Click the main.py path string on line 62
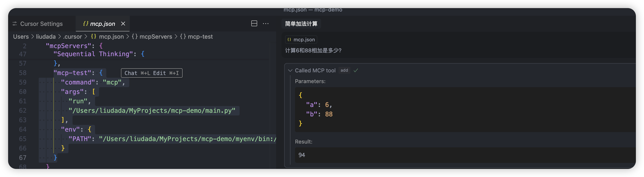Image resolution: width=644 pixels, height=177 pixels. (152, 111)
